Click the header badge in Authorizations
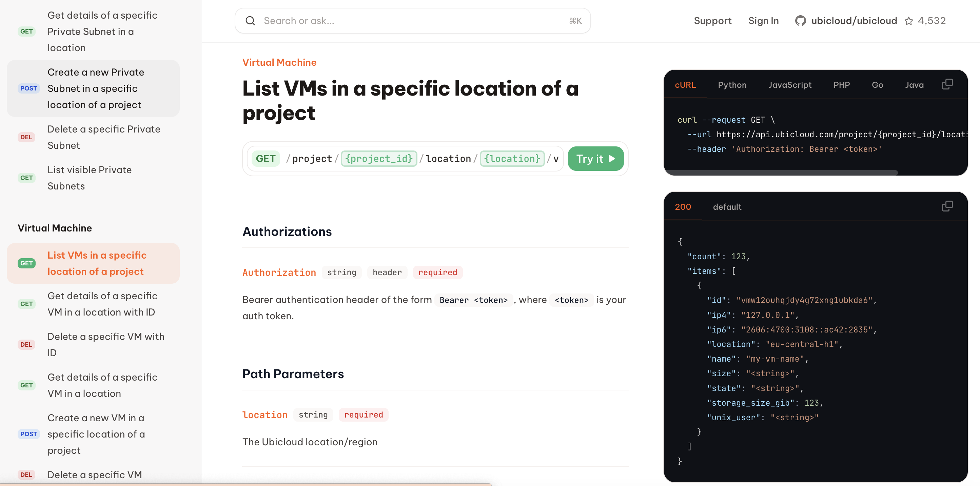The width and height of the screenshot is (980, 486). point(387,272)
